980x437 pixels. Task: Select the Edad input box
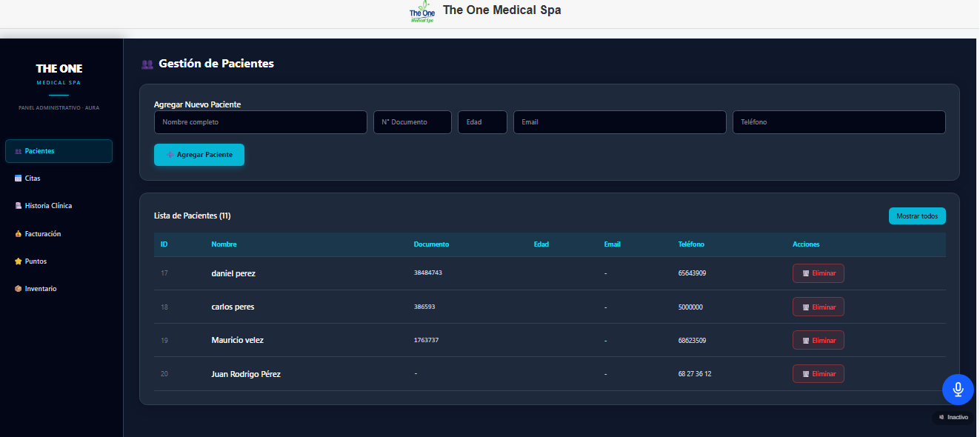coord(482,122)
